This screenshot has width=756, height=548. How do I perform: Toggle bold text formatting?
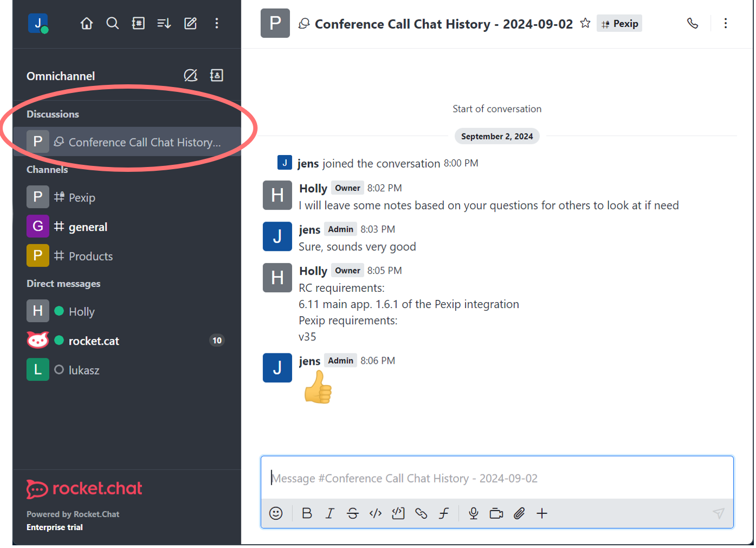(307, 513)
